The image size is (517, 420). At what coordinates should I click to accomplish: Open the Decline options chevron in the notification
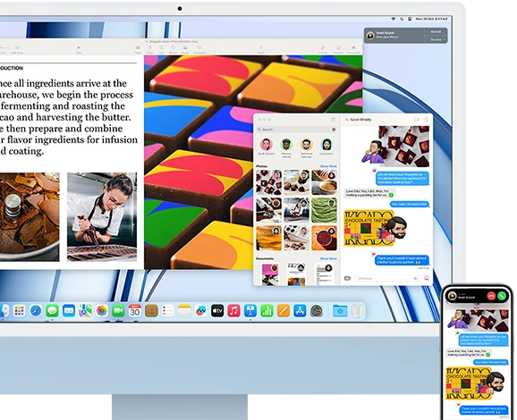(x=445, y=39)
